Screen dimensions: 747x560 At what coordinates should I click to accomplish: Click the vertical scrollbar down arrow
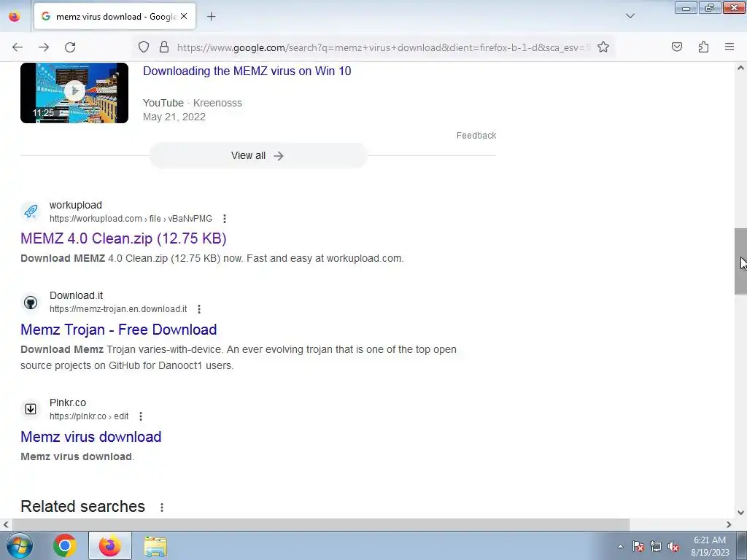740,513
